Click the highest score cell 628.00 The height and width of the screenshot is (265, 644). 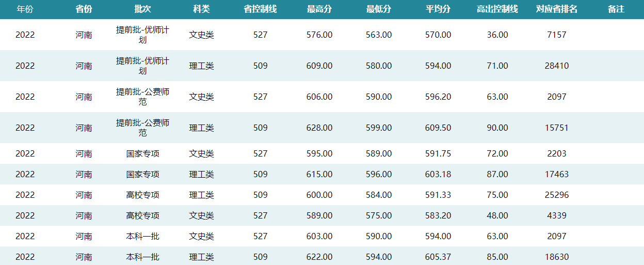coord(319,128)
